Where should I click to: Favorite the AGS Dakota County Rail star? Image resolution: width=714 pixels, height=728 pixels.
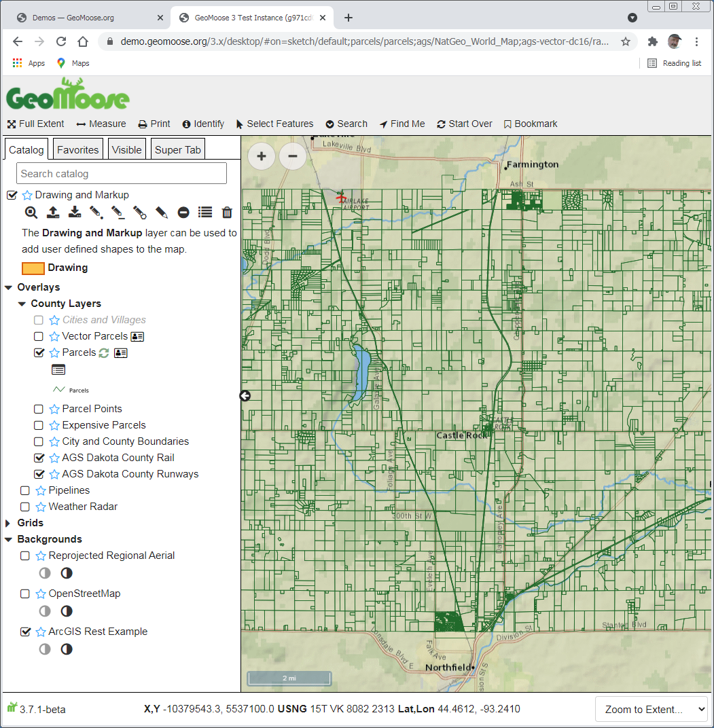pyautogui.click(x=54, y=458)
